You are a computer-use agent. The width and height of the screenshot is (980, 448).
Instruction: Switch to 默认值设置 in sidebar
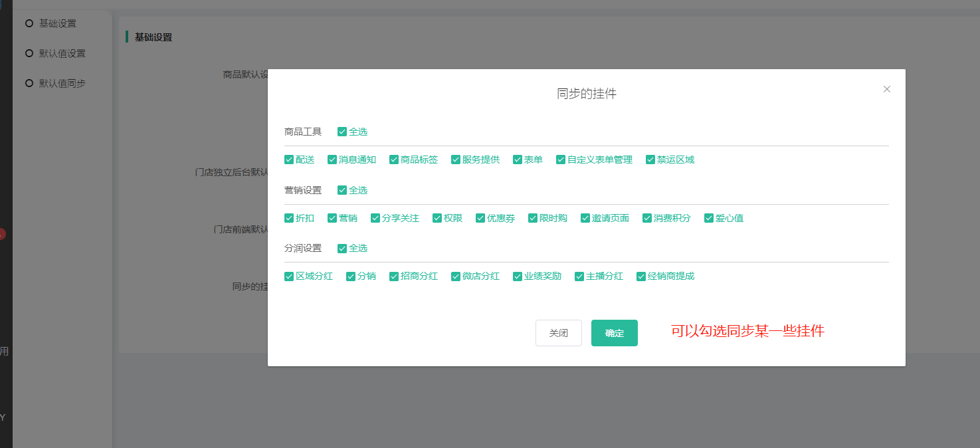(62, 53)
